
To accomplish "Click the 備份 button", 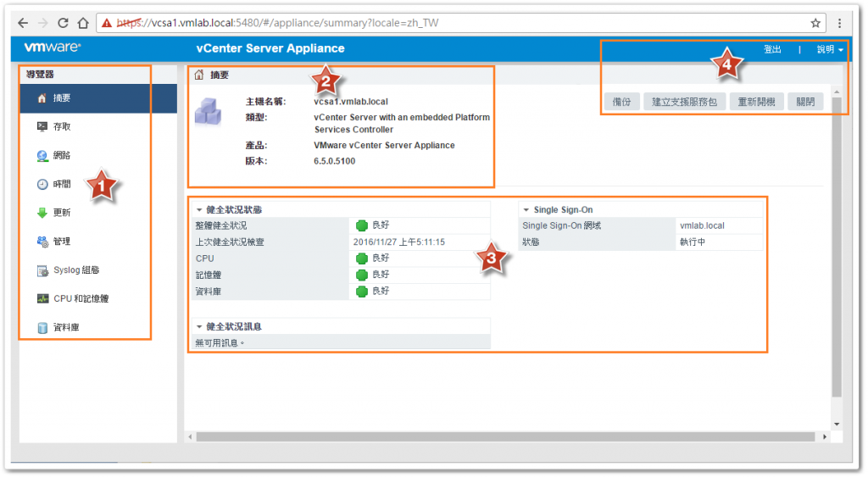I will pyautogui.click(x=621, y=102).
